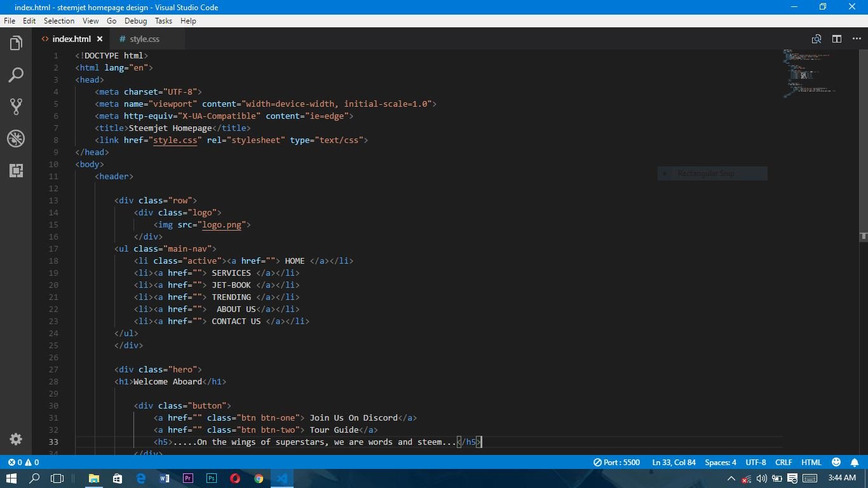Open the Go menu
The image size is (868, 488).
tap(112, 21)
